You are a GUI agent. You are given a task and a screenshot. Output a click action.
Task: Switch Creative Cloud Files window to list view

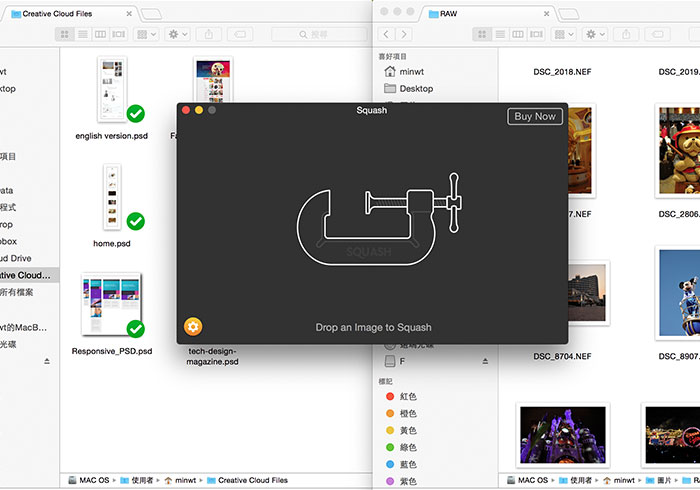(83, 34)
